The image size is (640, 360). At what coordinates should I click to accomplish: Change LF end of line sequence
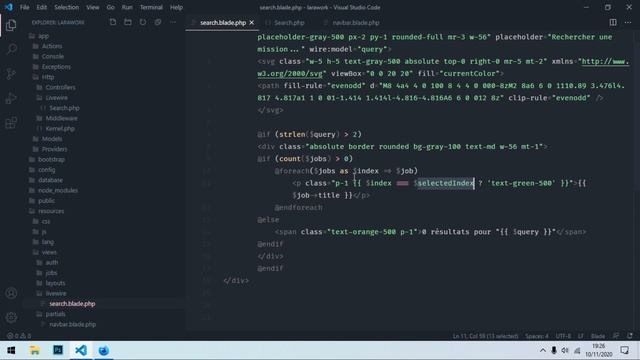pyautogui.click(x=580, y=336)
